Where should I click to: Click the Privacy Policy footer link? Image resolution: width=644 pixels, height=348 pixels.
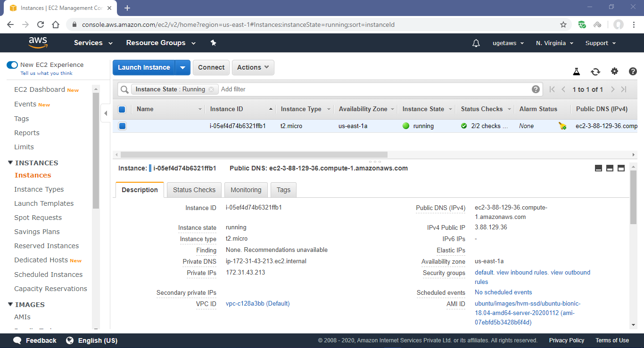tap(567, 340)
